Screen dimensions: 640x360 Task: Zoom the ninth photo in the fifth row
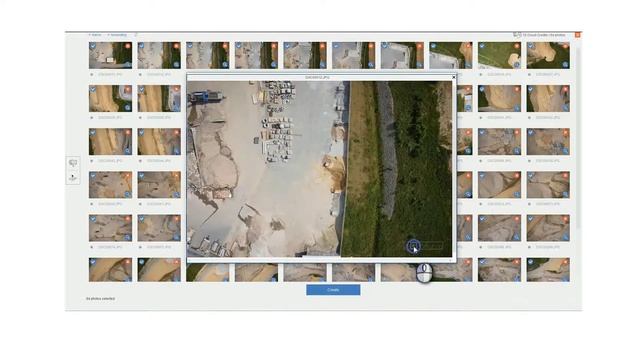[x=517, y=237]
